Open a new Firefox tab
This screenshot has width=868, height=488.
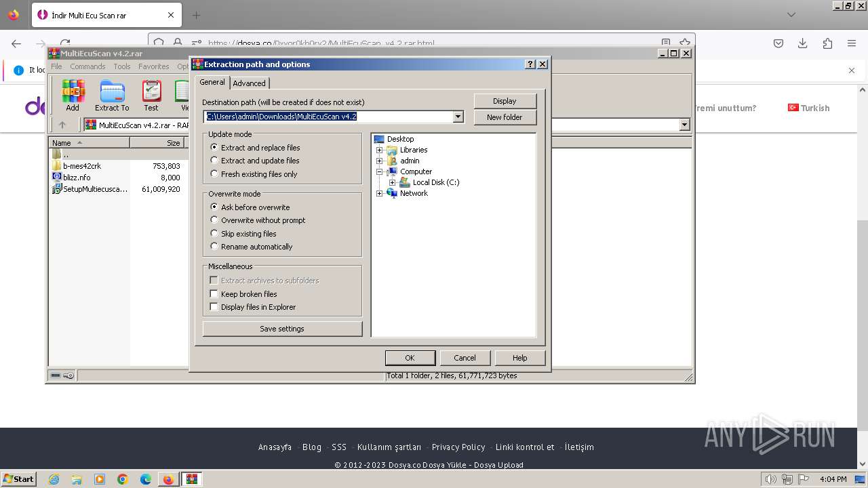pos(197,15)
